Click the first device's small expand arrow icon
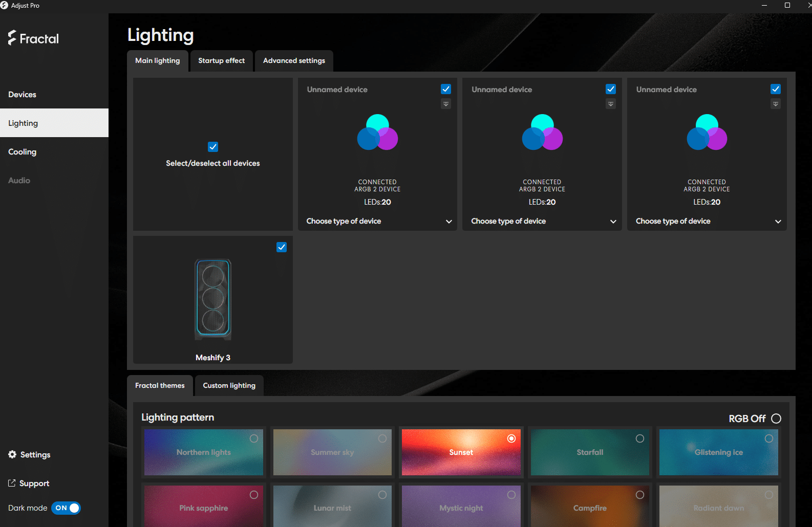Viewport: 812px width, 527px height. pos(446,104)
